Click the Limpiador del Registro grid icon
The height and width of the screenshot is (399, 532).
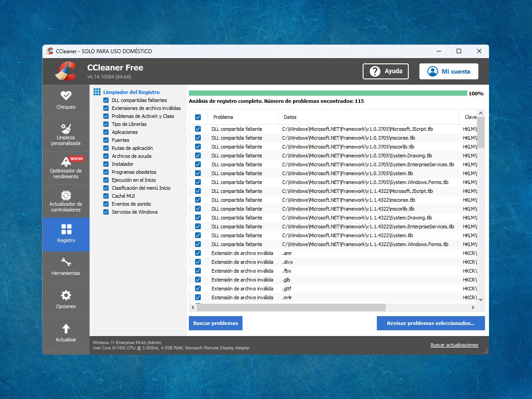point(97,92)
